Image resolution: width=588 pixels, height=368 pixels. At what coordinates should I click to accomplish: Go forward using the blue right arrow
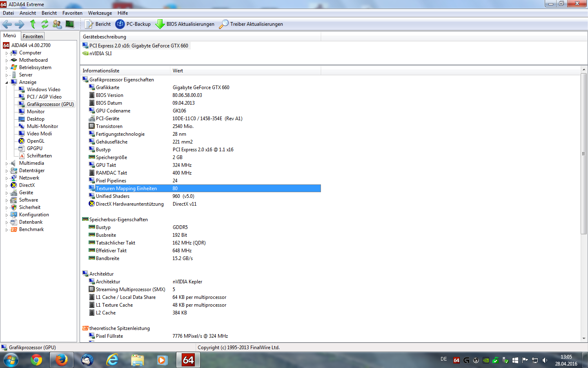tap(19, 24)
